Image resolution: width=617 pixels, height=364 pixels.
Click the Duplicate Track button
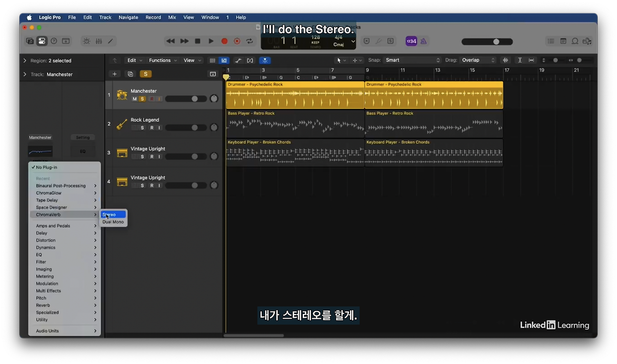[x=130, y=74]
